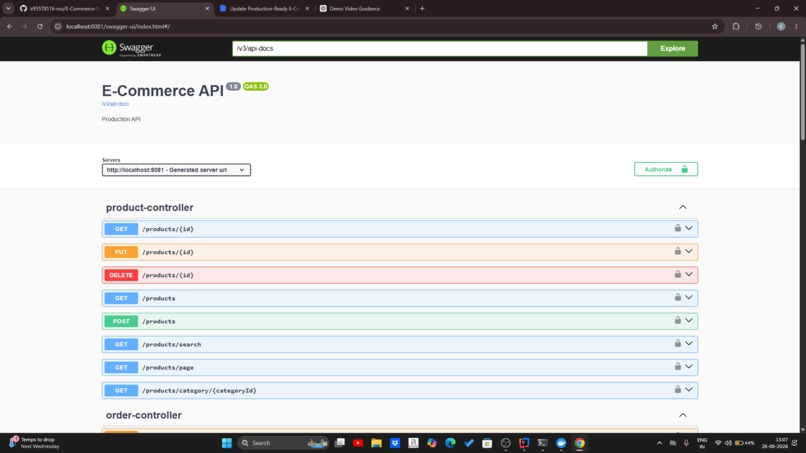Close the Swagger UI tab
Viewport: 806px width, 453px height.
pos(207,9)
